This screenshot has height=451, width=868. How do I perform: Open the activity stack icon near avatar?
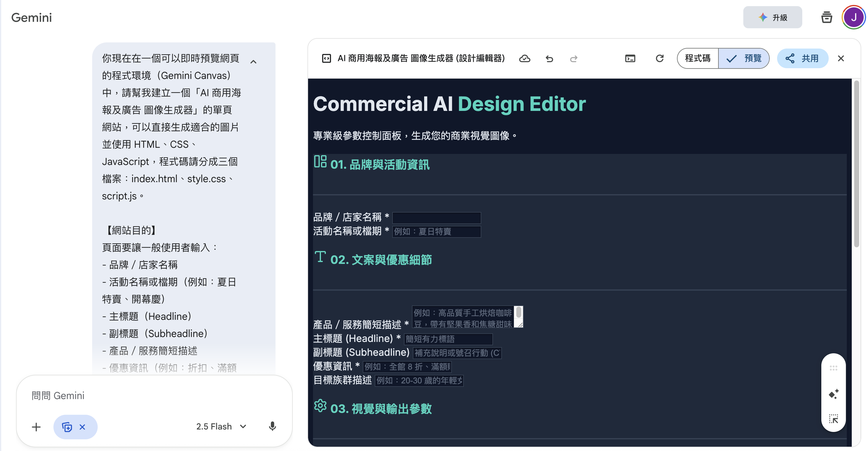(826, 17)
